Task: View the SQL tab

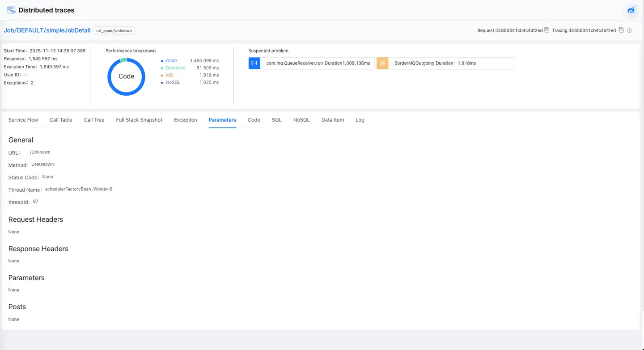Action: point(276,120)
